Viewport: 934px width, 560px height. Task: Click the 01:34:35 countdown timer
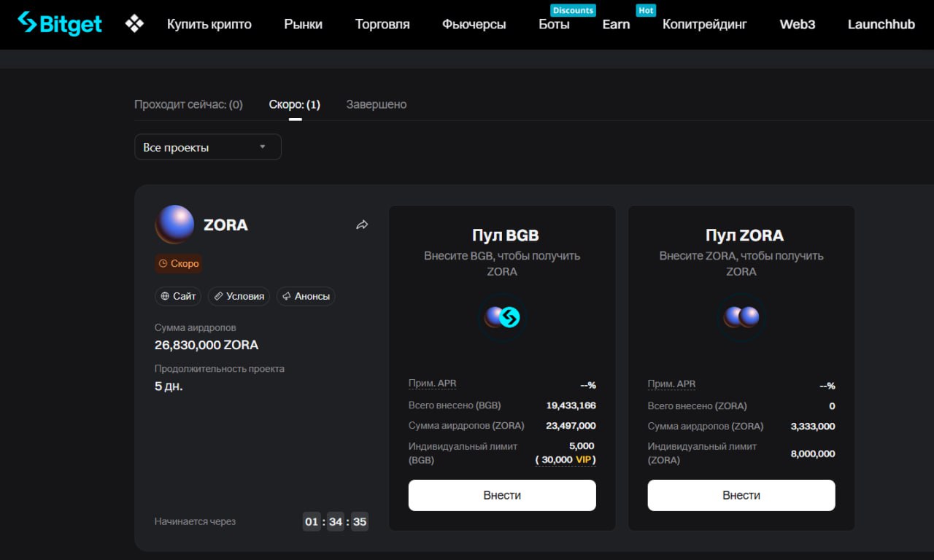[336, 521]
